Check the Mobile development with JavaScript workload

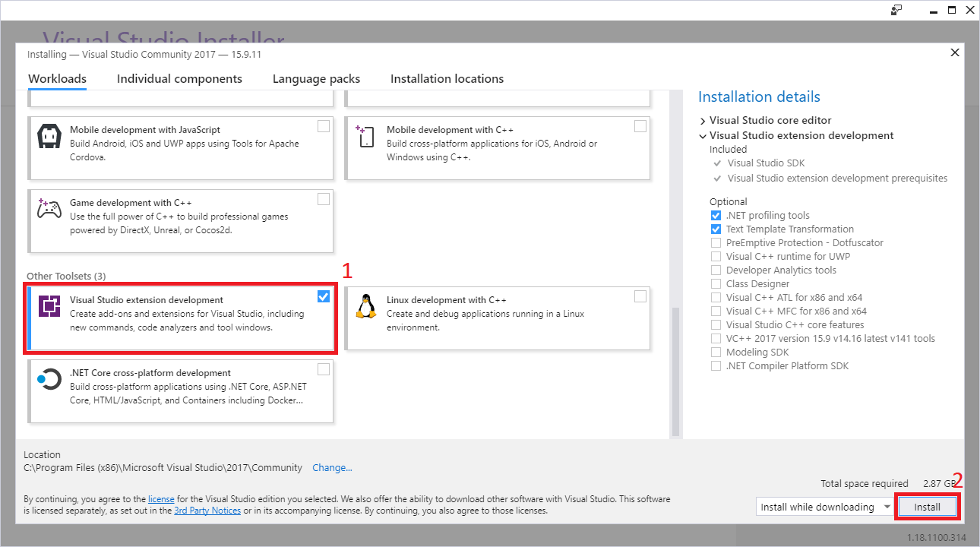(324, 126)
